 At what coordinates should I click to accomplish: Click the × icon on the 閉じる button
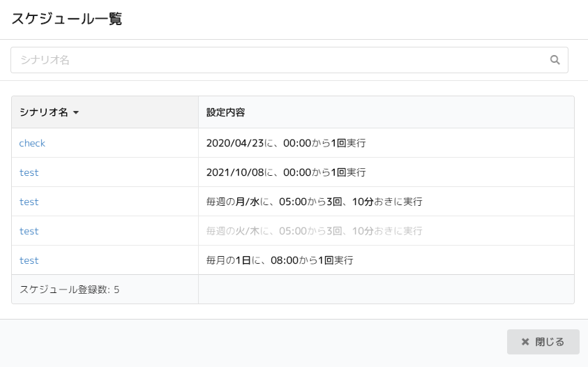[525, 342]
